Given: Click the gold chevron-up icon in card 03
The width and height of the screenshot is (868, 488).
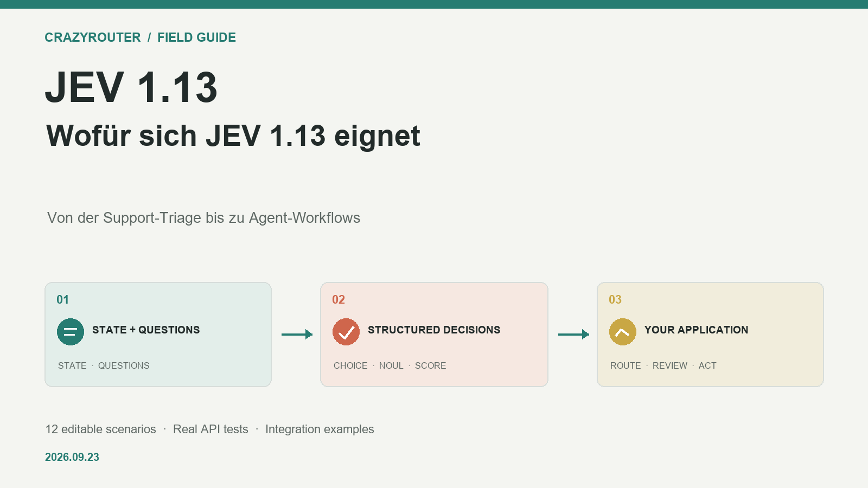Looking at the screenshot, I should point(623,332).
